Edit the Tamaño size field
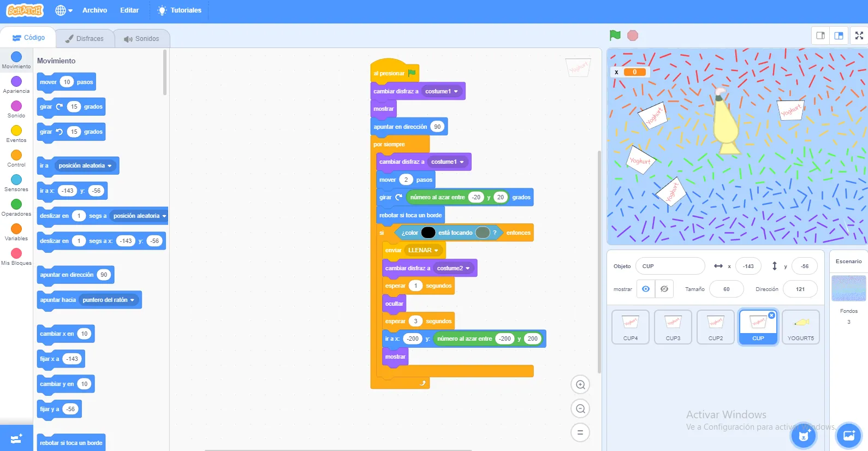868x451 pixels. pyautogui.click(x=726, y=289)
